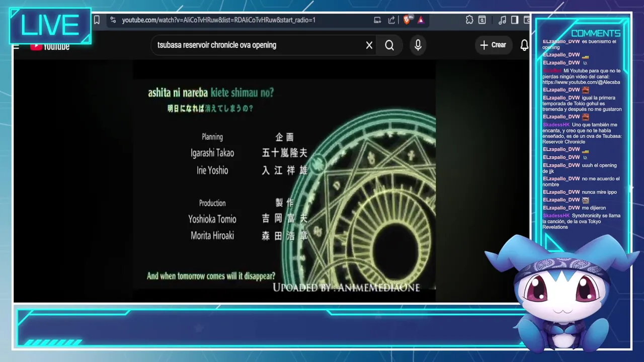Click SkadessHK's comment about Tsubasa Reservoir Chronicle ova
The image size is (644, 362).
pyautogui.click(x=582, y=133)
